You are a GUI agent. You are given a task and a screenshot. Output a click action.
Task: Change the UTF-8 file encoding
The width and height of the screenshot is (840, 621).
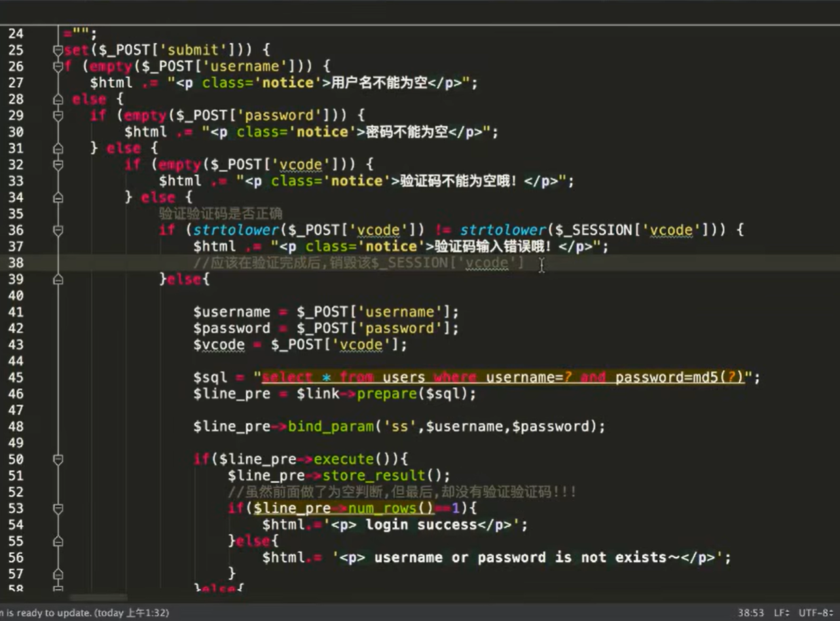[816, 613]
